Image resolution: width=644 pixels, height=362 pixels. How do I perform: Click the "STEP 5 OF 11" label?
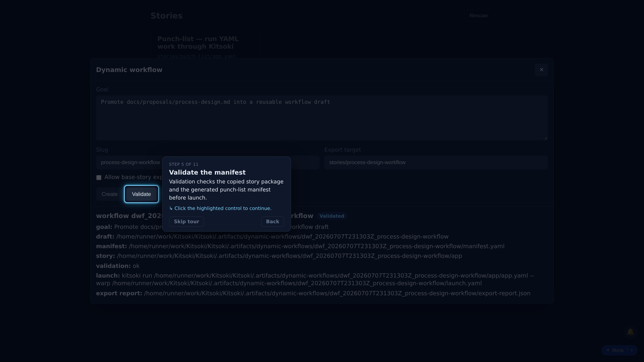[x=184, y=164]
